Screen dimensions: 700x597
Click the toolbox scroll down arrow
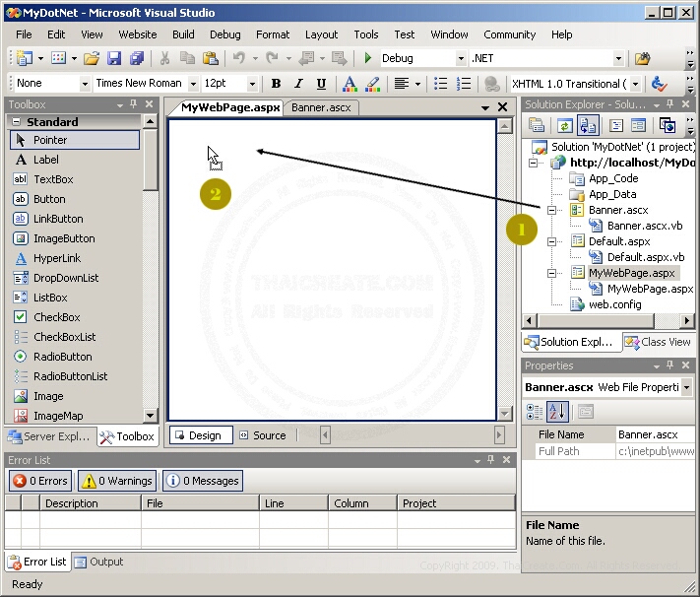[x=151, y=416]
